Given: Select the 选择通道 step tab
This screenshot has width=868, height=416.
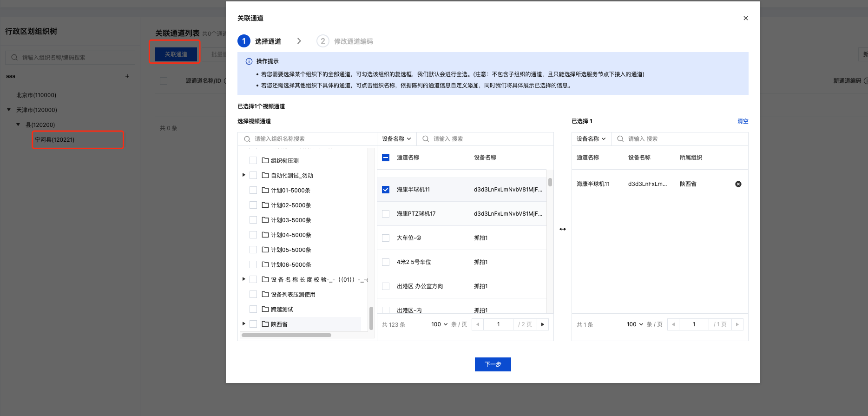Looking at the screenshot, I should tap(259, 41).
